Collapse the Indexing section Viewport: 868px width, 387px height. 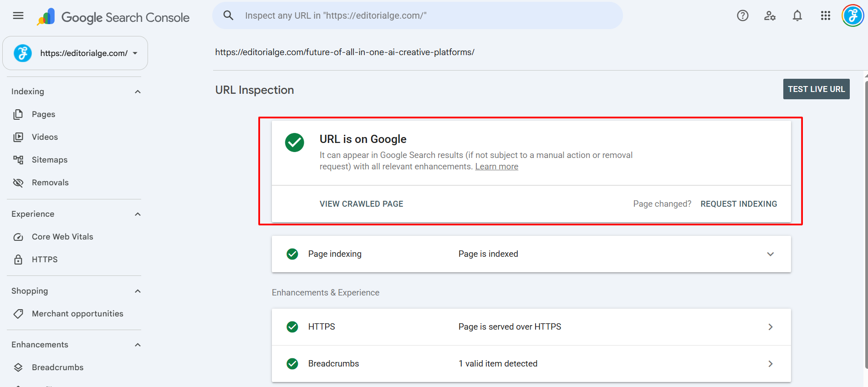click(138, 92)
